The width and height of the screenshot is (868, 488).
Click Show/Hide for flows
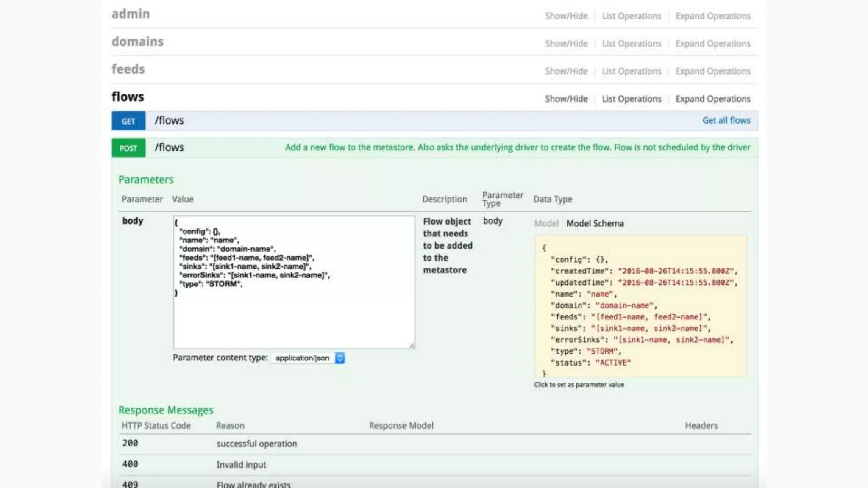pos(566,99)
